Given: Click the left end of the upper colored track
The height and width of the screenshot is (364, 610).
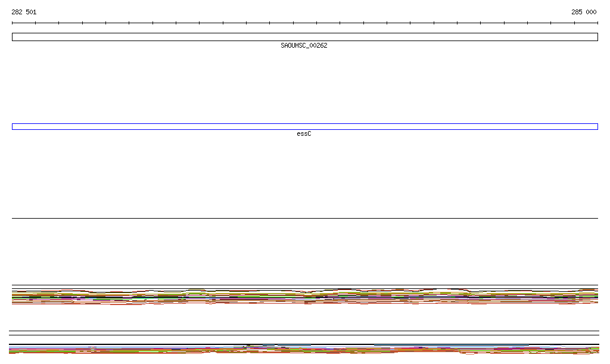Looking at the screenshot, I should click(14, 295).
